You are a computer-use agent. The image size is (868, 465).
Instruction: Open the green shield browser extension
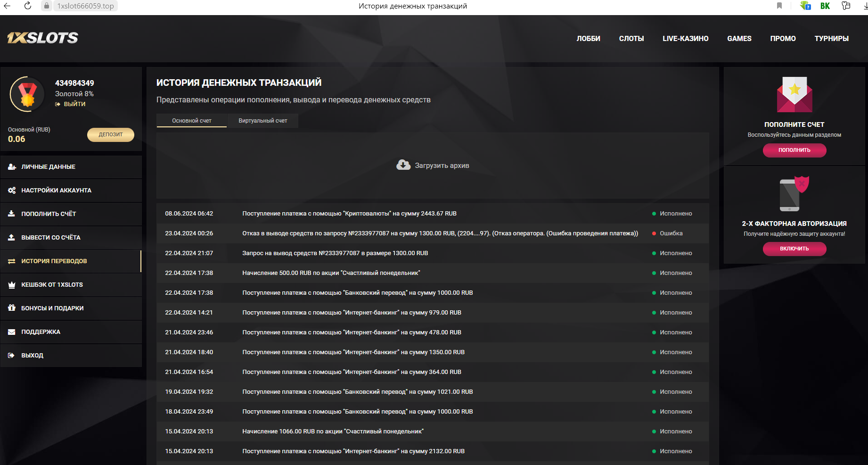[x=805, y=6]
